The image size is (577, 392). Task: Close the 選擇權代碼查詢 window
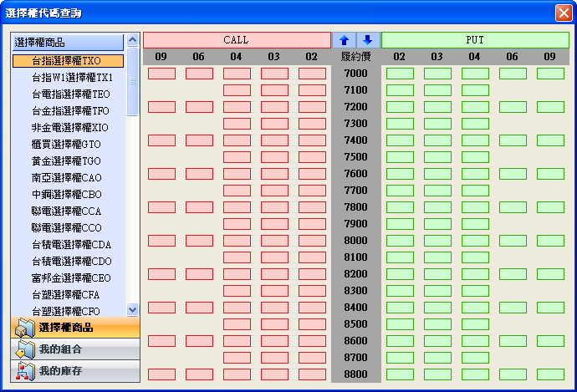click(x=563, y=13)
